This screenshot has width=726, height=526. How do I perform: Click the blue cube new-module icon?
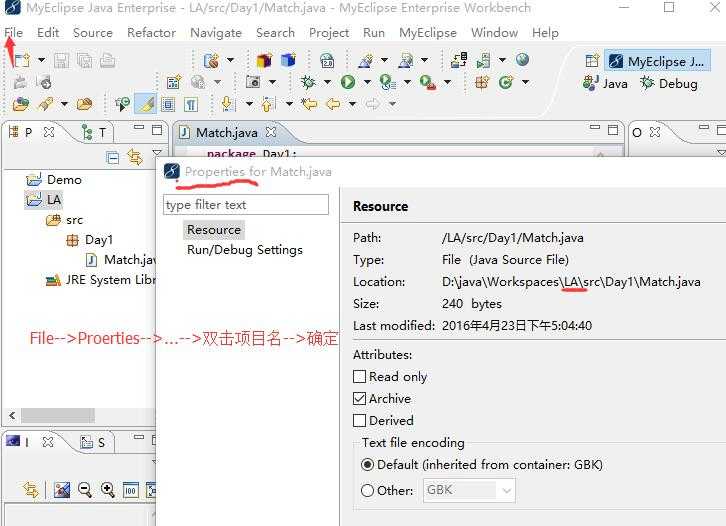coord(288,60)
